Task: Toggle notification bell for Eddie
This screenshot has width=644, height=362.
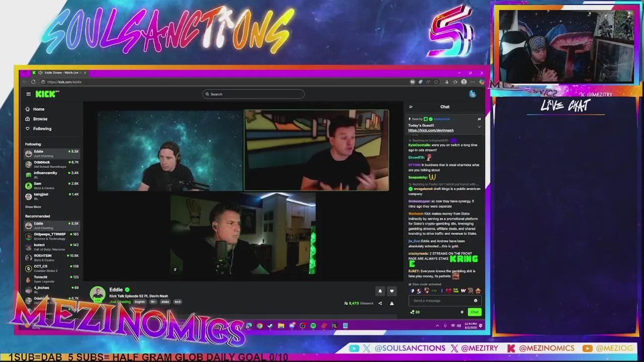Action: point(380,291)
